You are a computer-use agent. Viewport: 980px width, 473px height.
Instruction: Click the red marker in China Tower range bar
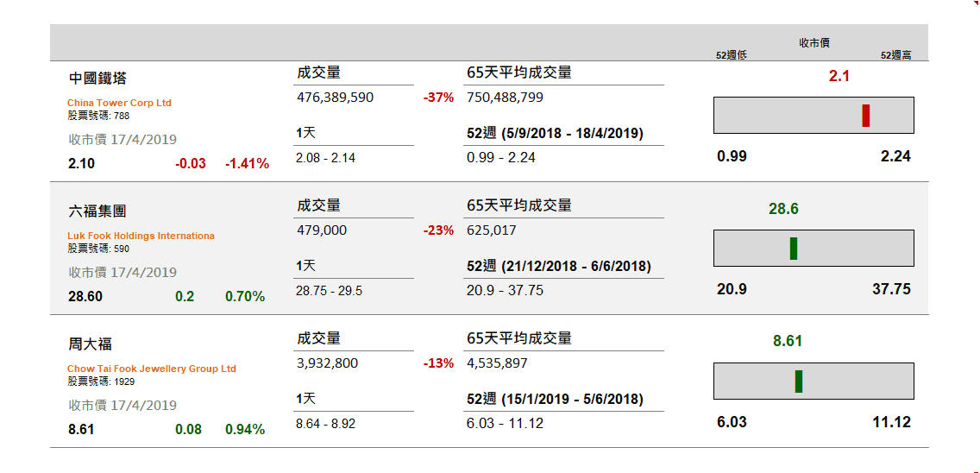point(865,116)
